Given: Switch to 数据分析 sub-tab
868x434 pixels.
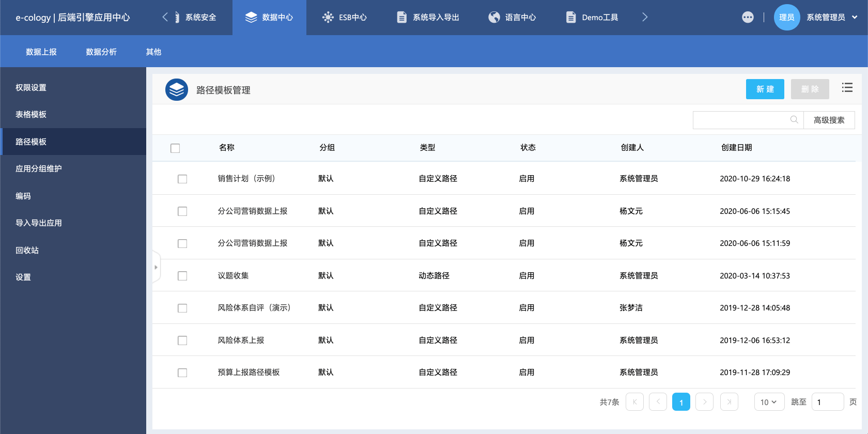Looking at the screenshot, I should (101, 52).
